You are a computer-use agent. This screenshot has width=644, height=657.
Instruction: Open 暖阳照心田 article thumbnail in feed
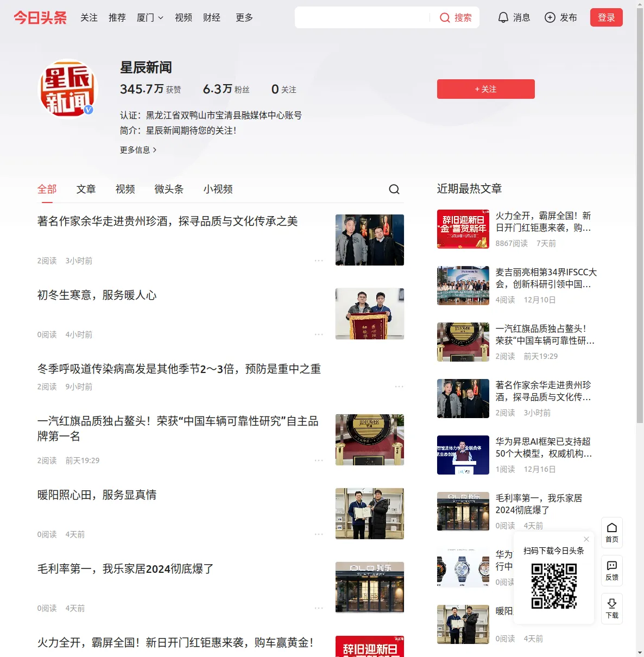click(x=370, y=514)
